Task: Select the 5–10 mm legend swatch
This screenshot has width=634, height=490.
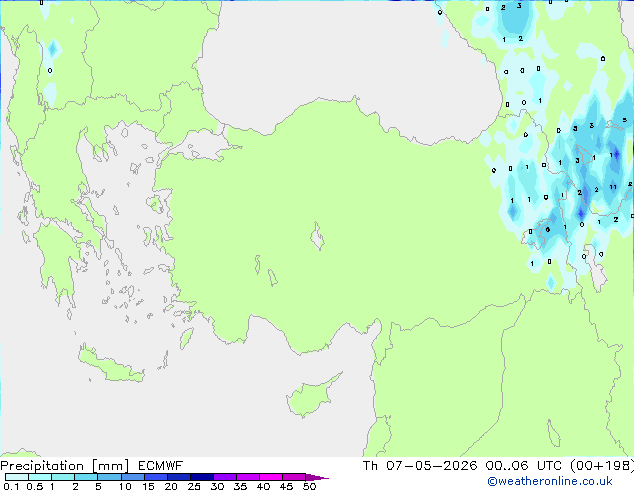Action: pos(109,477)
